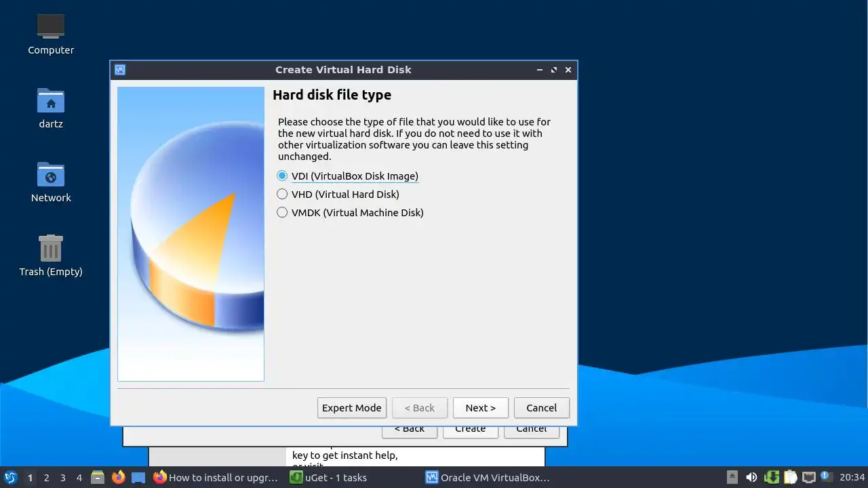Switch to workspace 4 in pager
Image resolution: width=868 pixels, height=488 pixels.
click(79, 478)
